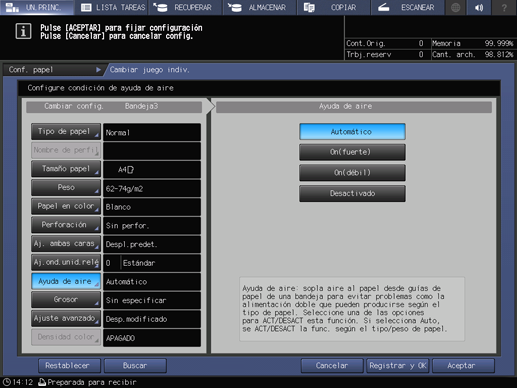
Task: Select the Ayuda de aire setting
Action: pyautogui.click(x=66, y=281)
